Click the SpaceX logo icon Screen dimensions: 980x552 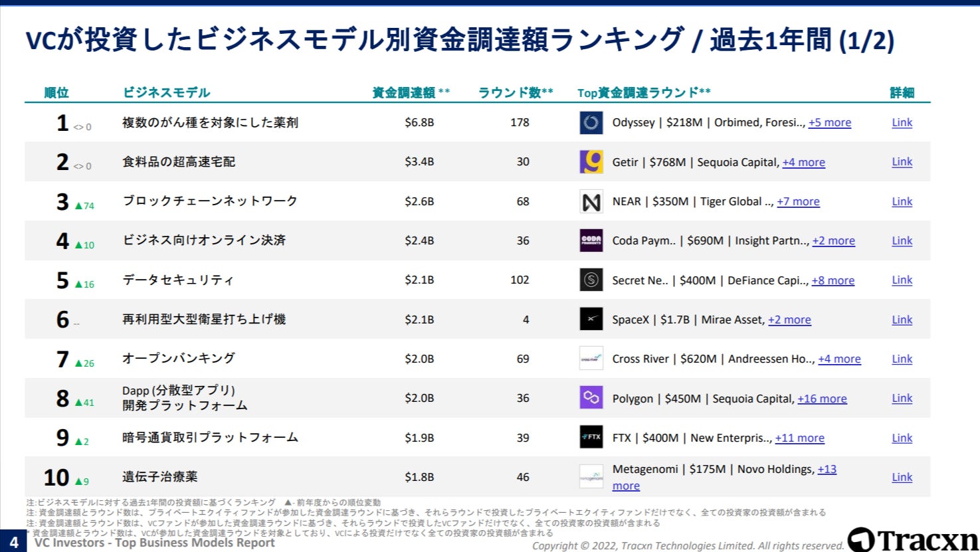(591, 320)
